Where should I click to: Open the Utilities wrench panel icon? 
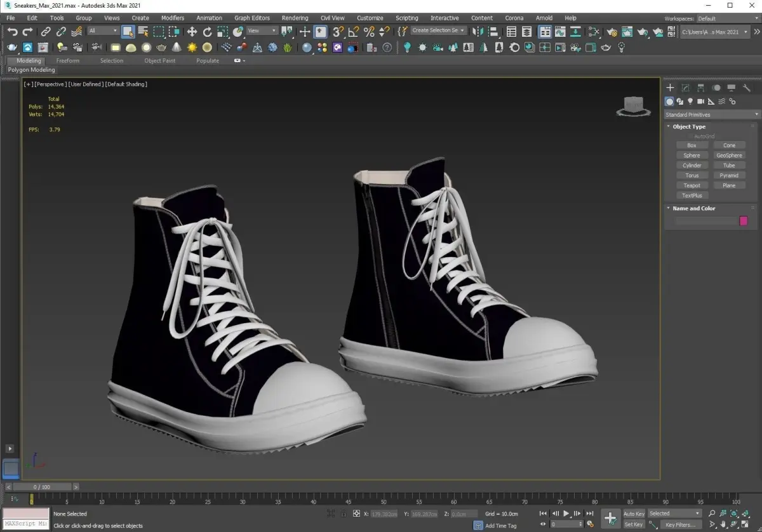coord(747,88)
